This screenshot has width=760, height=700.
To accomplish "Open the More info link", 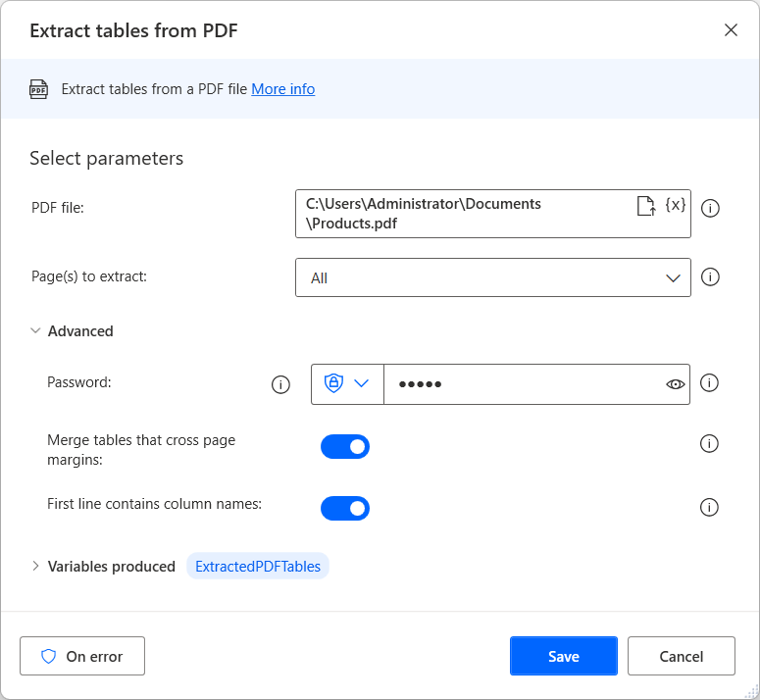I will (x=283, y=89).
